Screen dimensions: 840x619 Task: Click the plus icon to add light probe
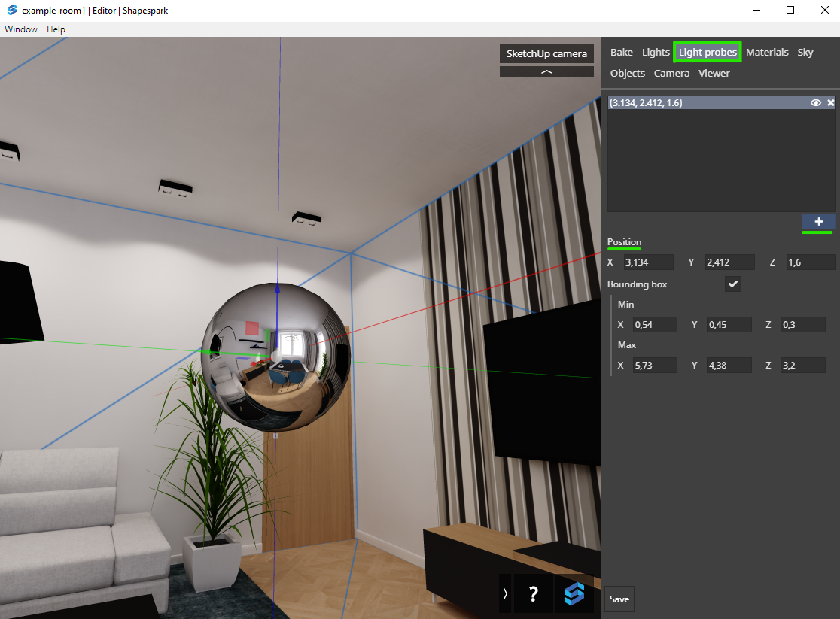[x=819, y=222]
